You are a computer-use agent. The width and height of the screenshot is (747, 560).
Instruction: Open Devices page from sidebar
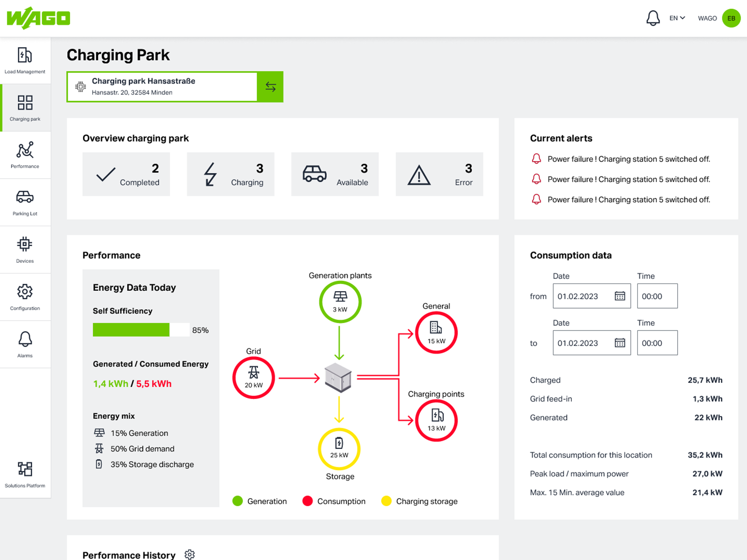point(25,250)
